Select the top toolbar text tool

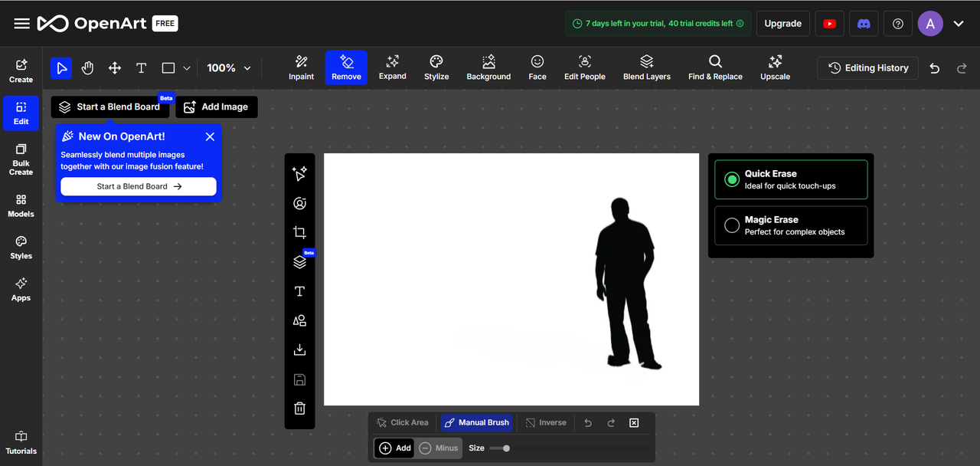pos(141,68)
